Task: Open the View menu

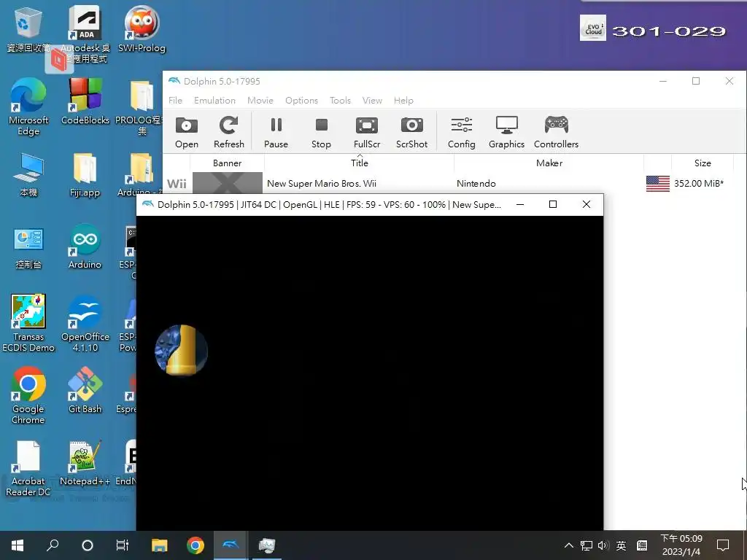Action: (x=372, y=101)
